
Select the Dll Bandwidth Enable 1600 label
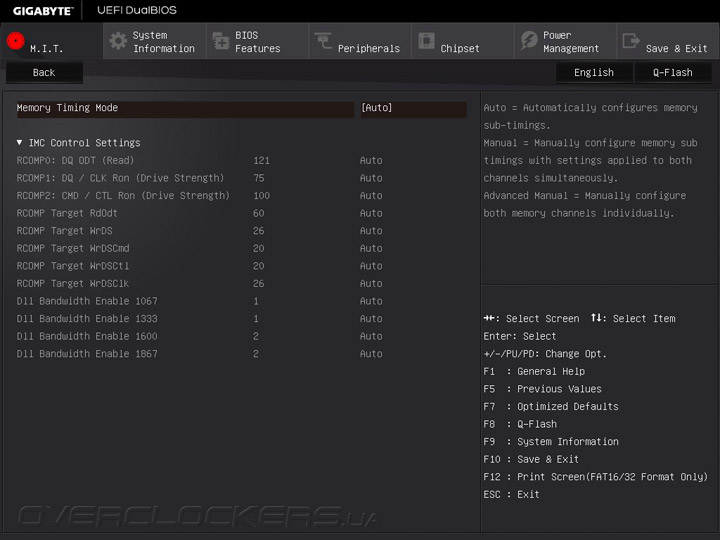87,337
